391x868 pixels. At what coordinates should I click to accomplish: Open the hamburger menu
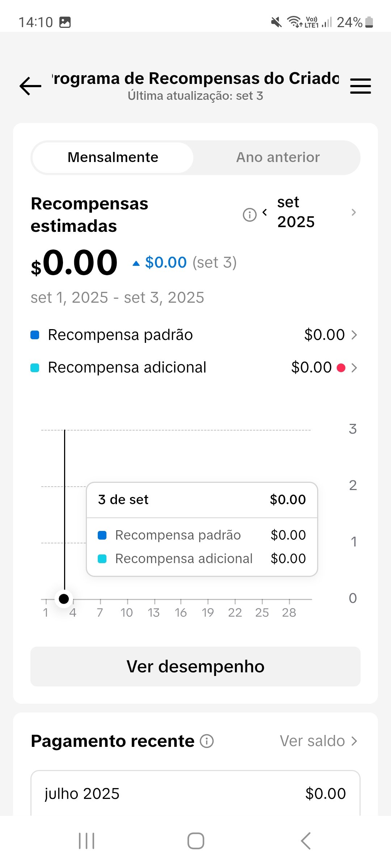click(x=360, y=86)
